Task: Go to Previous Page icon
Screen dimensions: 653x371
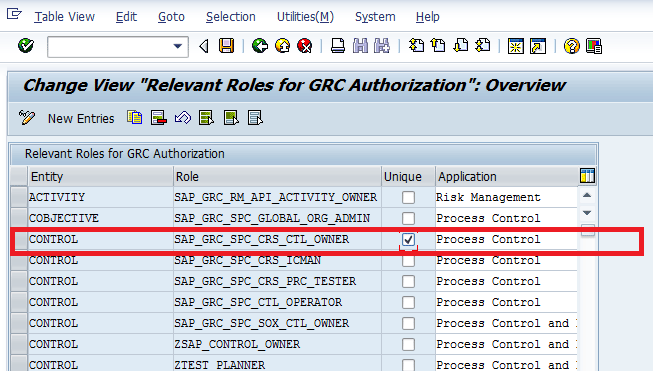Action: coord(438,45)
